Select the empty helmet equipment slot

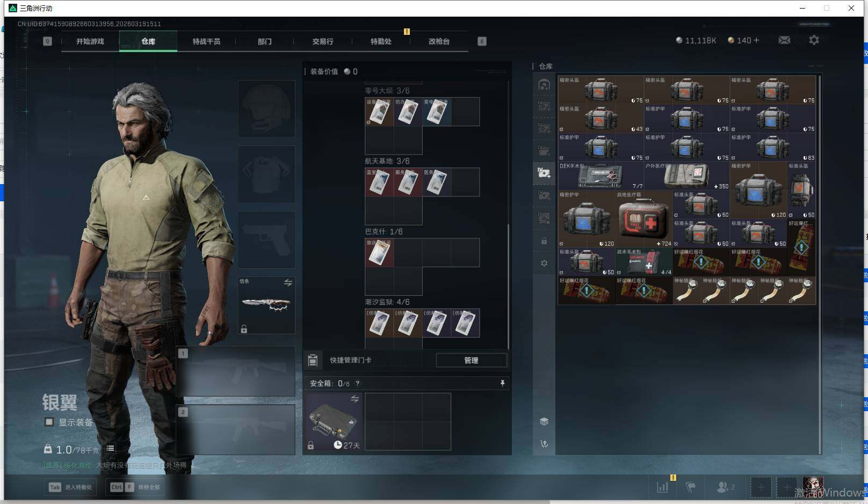tap(266, 108)
